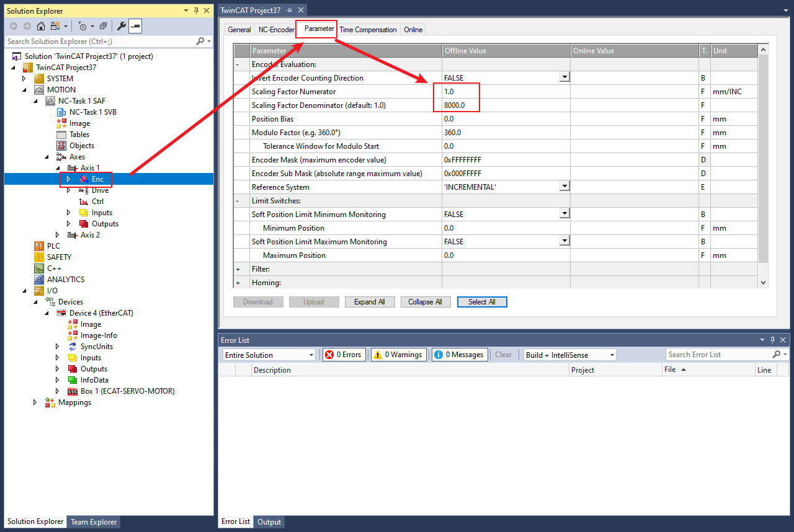
Task: Click the Drive icon under Axis 1
Action: pos(84,190)
